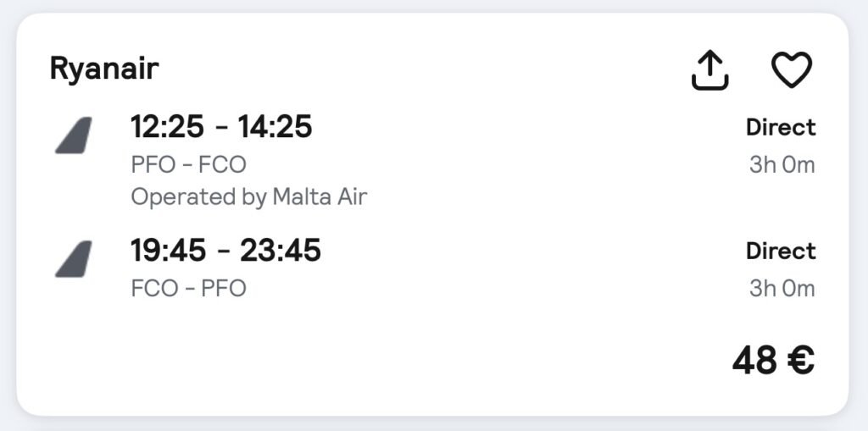The width and height of the screenshot is (868, 431).
Task: Click the 19:45 return departure time
Action: (x=167, y=251)
